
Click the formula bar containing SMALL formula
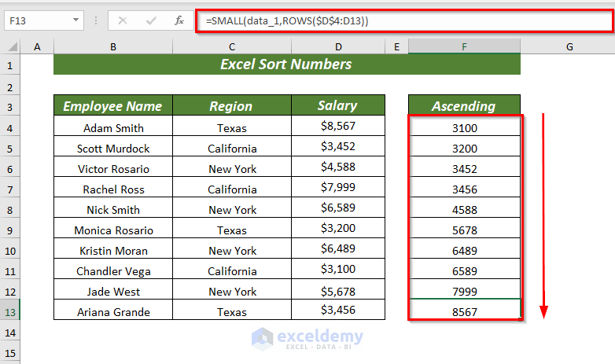404,20
